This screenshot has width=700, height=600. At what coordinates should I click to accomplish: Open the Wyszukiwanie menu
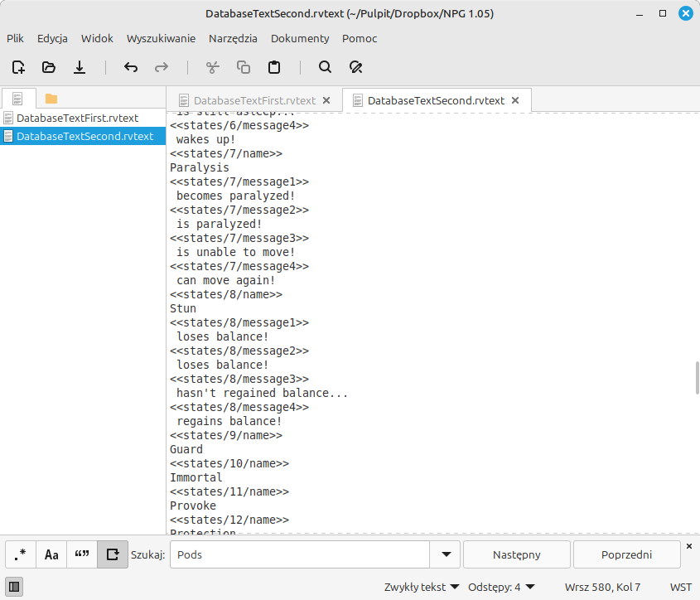(x=161, y=38)
